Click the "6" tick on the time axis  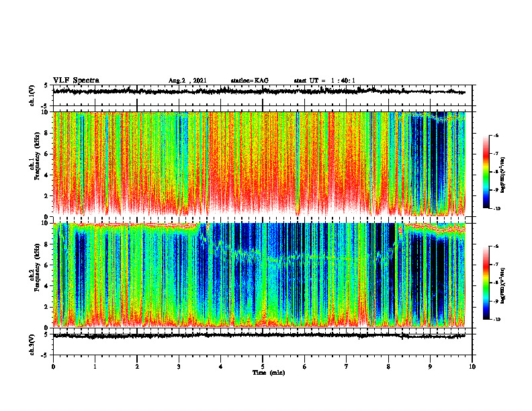(x=305, y=367)
